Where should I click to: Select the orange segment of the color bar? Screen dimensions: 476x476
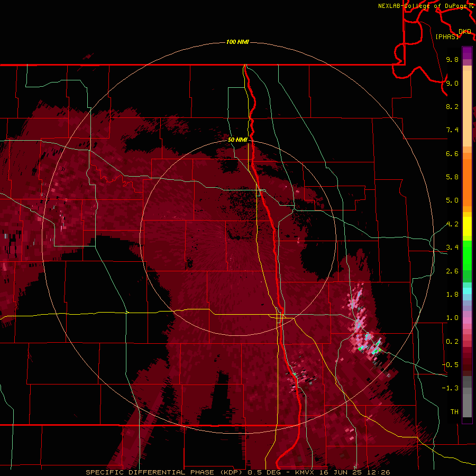click(467, 183)
